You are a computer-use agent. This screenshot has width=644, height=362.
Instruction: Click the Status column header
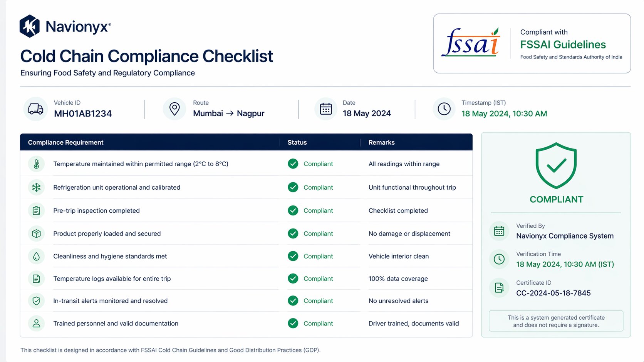(x=297, y=142)
